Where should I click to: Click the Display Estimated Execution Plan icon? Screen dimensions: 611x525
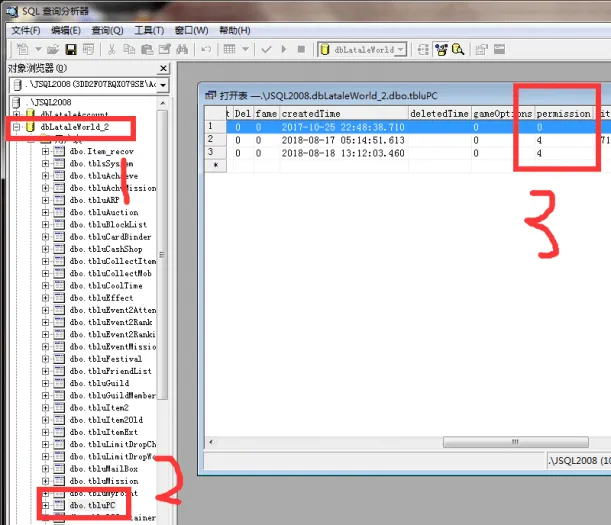[x=423, y=49]
